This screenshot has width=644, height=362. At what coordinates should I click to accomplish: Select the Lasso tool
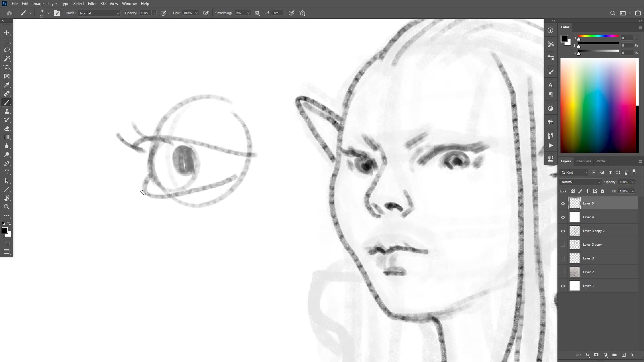point(7,50)
